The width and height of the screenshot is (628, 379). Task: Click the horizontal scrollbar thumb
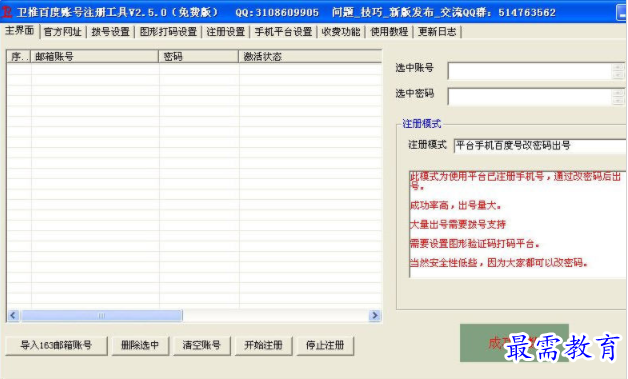pyautogui.click(x=102, y=316)
